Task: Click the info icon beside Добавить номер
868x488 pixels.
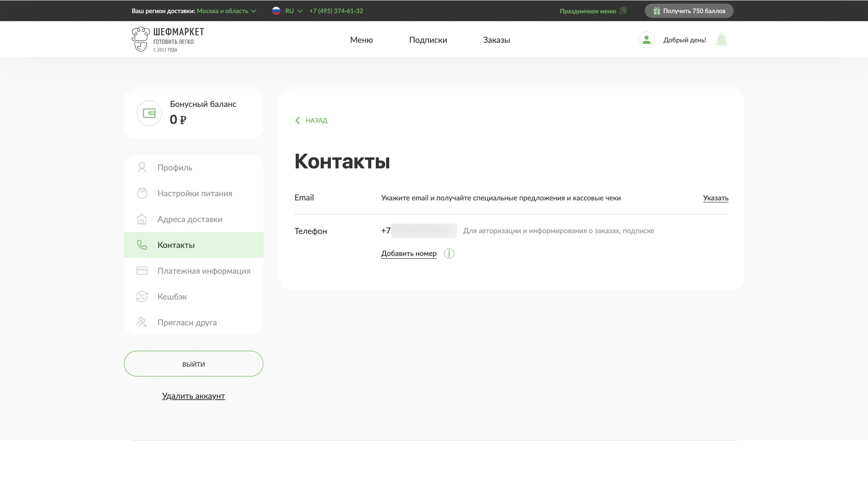Action: point(449,254)
